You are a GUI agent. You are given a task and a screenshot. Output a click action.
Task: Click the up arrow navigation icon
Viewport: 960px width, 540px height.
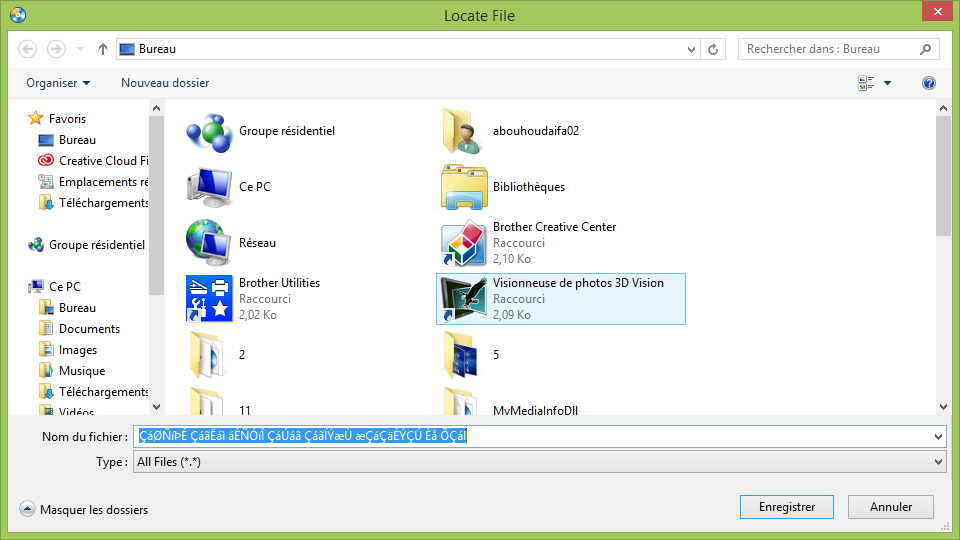point(103,49)
